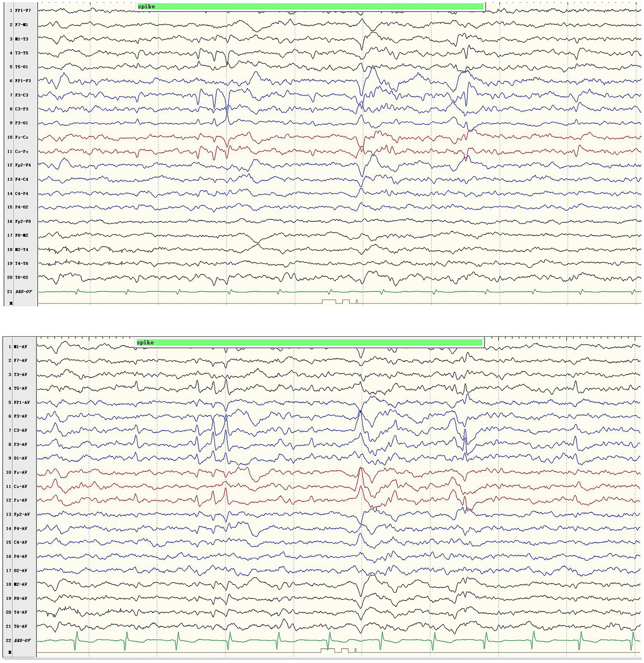
Task: Select channel label Fp2-AV
Action: (x=22, y=514)
